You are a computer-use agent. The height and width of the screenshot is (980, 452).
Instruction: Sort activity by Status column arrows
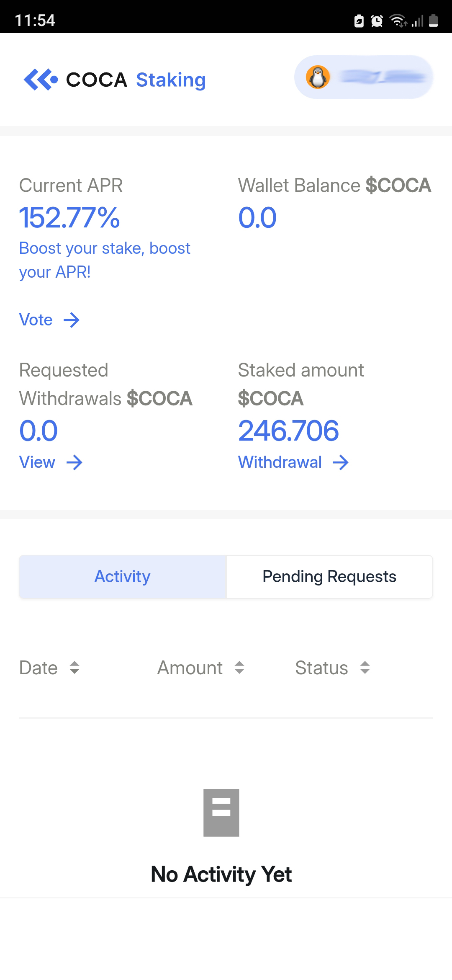pyautogui.click(x=365, y=668)
